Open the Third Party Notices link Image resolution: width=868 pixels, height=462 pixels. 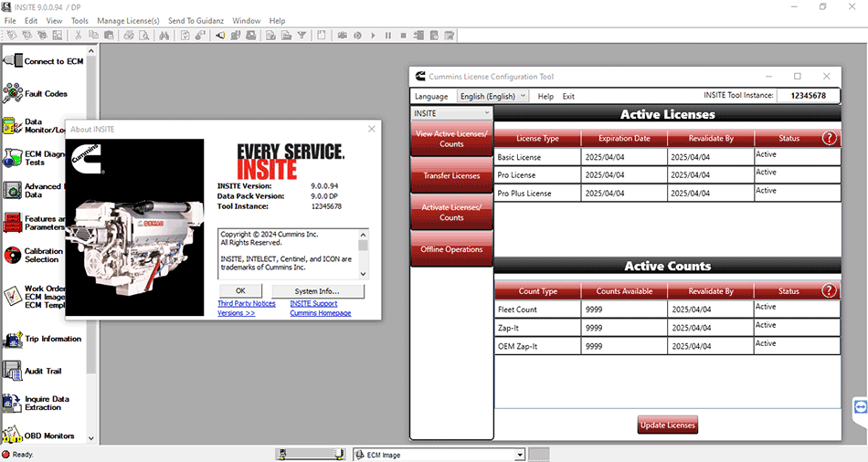pos(247,303)
